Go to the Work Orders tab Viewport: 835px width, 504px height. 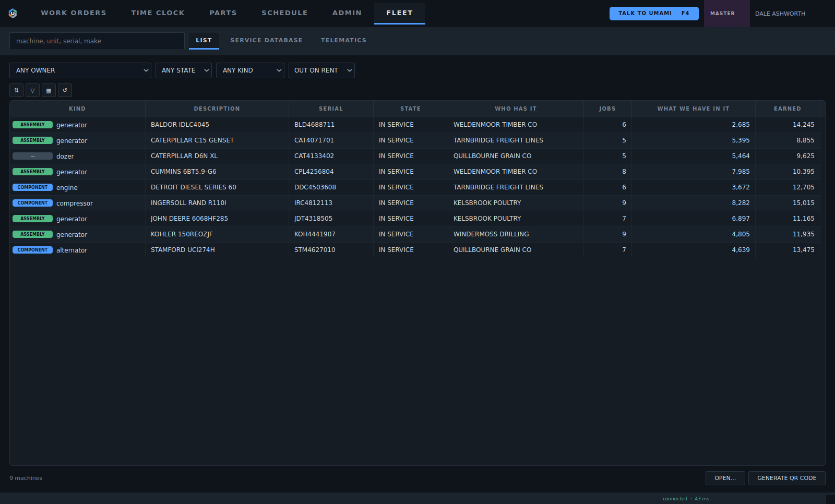[74, 13]
